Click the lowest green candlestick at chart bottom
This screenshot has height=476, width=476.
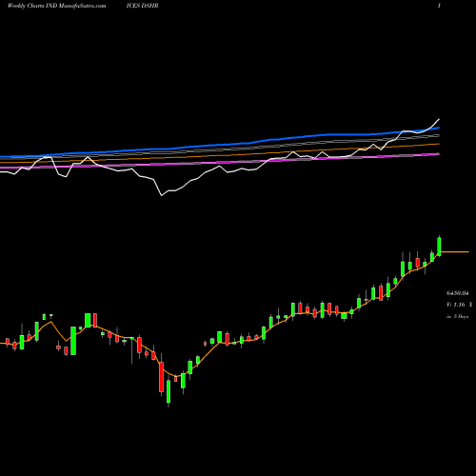point(169,391)
